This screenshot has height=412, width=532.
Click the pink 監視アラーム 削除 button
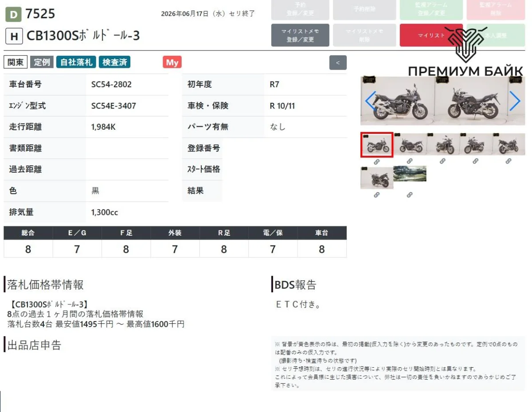click(x=496, y=9)
